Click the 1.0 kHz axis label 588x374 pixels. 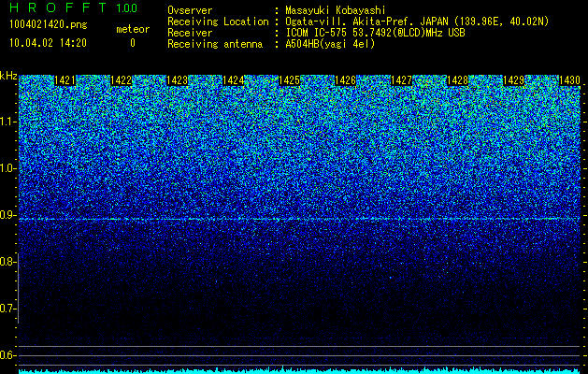[7, 168]
